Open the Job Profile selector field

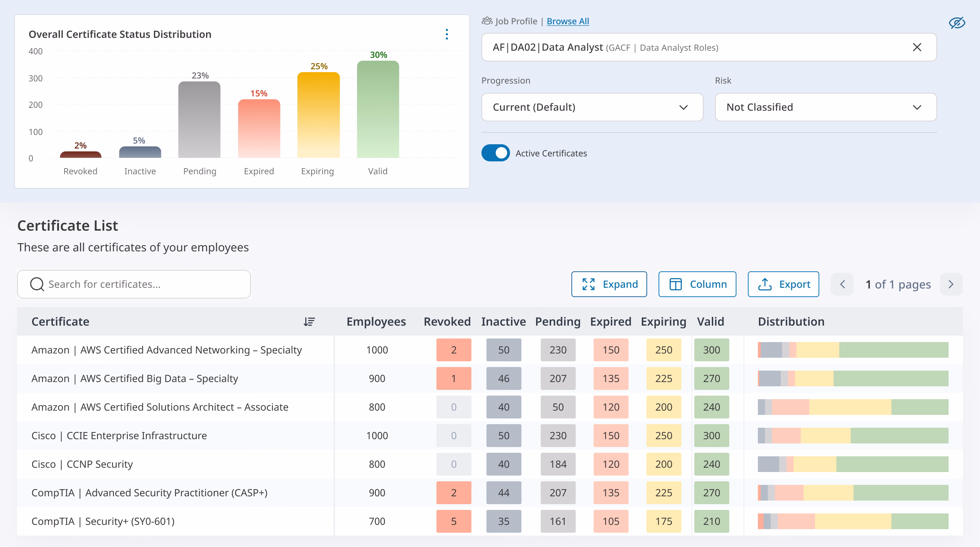click(x=709, y=47)
